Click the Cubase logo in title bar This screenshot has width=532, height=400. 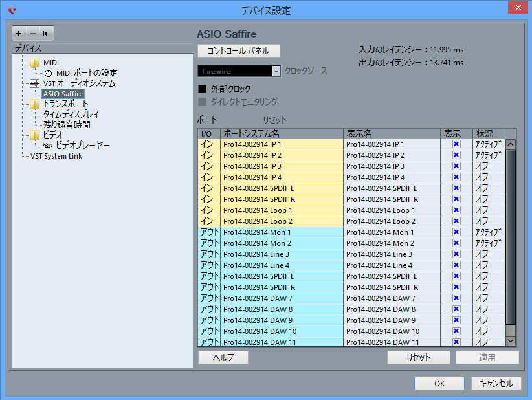[x=12, y=10]
